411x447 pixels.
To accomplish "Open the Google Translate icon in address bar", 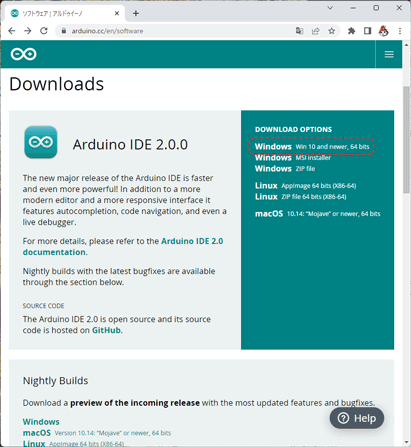I will coord(299,31).
